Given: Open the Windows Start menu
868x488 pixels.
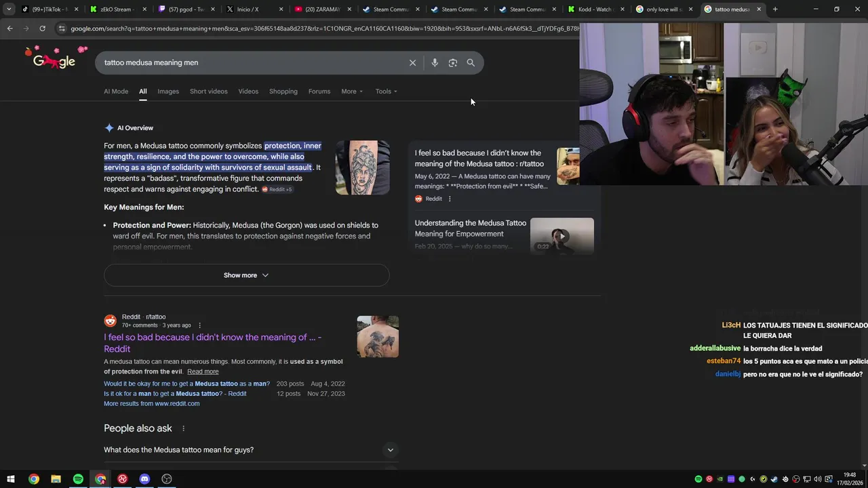Looking at the screenshot, I should point(11,479).
